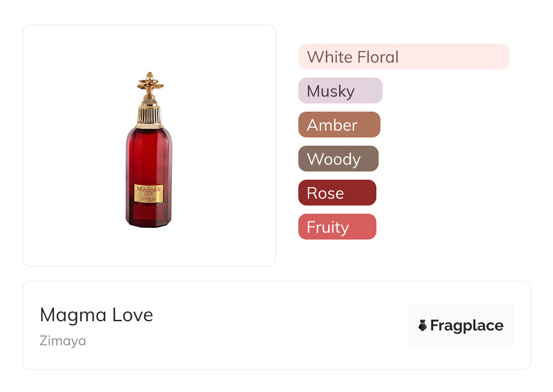Click the MAGMA text on the bottle label
This screenshot has width=553, height=392.
click(x=149, y=188)
